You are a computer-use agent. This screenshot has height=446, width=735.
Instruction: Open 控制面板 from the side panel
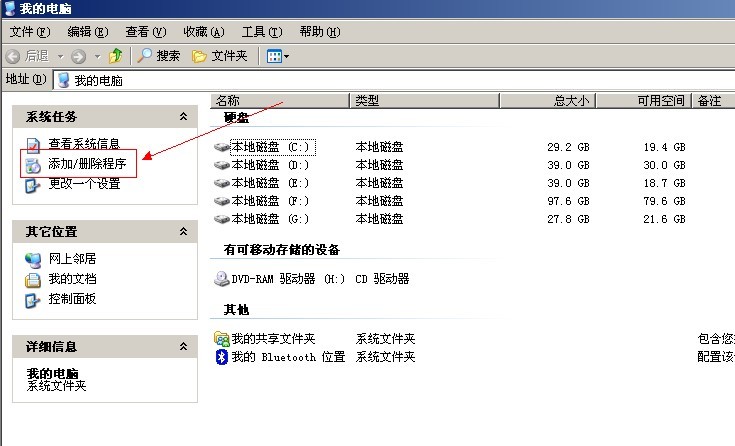tap(72, 299)
